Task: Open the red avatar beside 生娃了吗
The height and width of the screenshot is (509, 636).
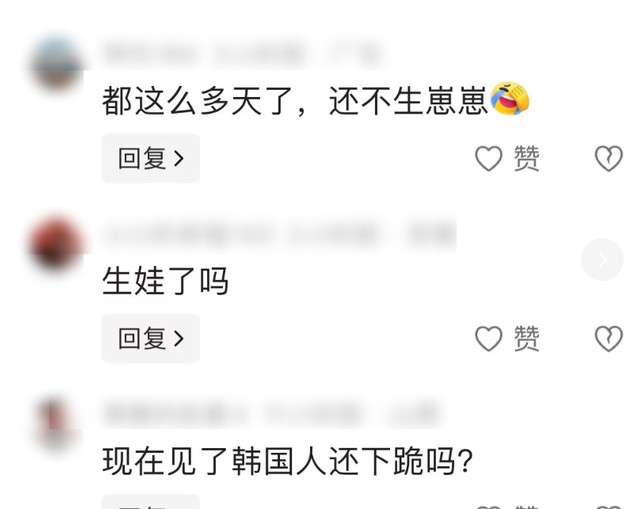Action: tap(57, 243)
